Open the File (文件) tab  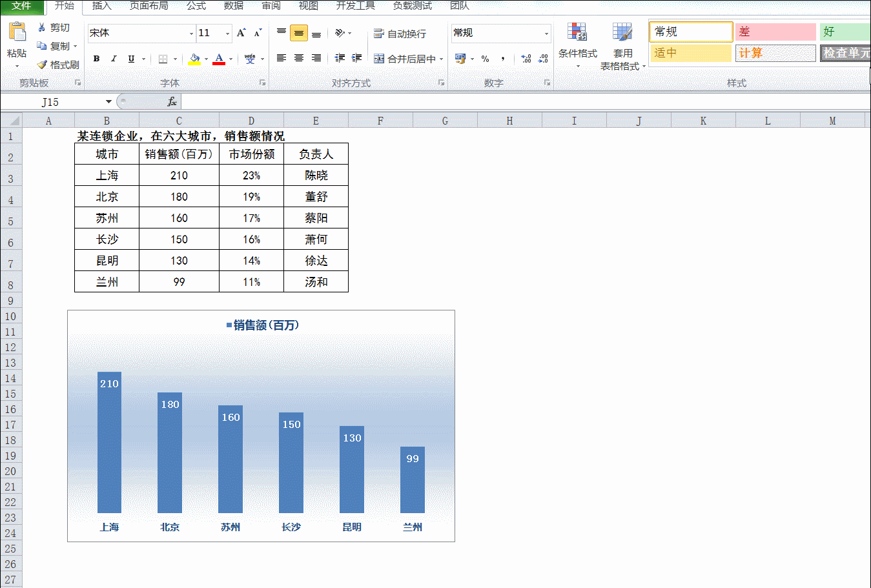[22, 6]
